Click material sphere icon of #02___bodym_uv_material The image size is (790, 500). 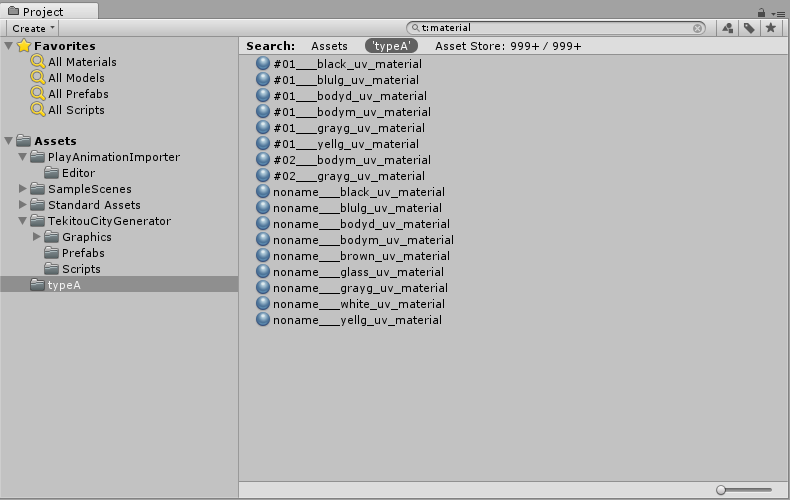[x=263, y=160]
